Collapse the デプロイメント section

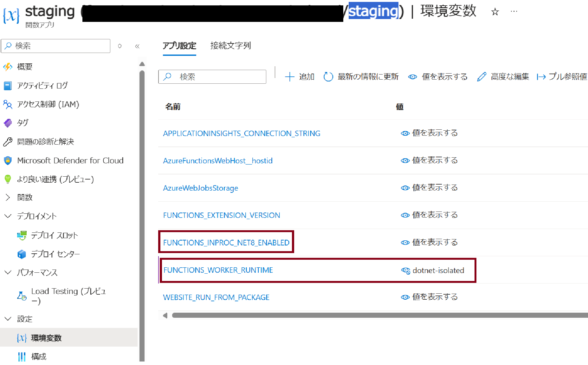tap(8, 216)
